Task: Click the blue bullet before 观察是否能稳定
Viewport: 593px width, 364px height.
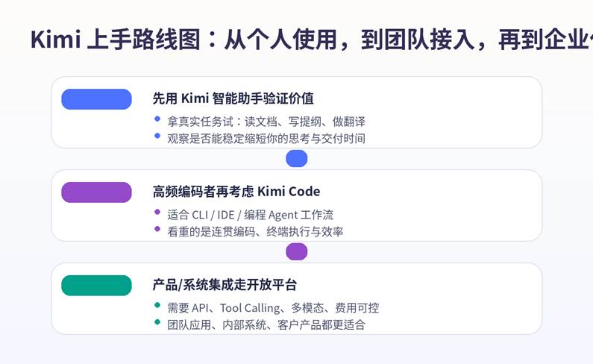Action: (157, 136)
